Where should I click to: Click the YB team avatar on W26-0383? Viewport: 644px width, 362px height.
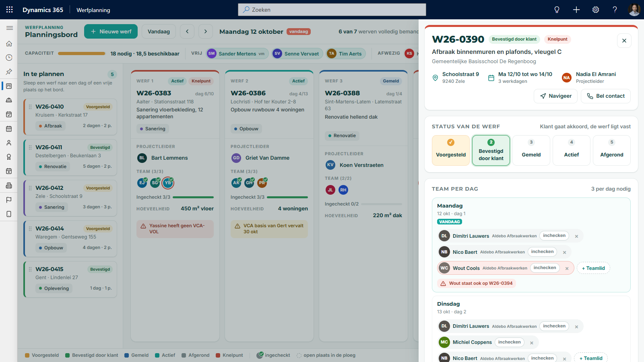(x=168, y=183)
